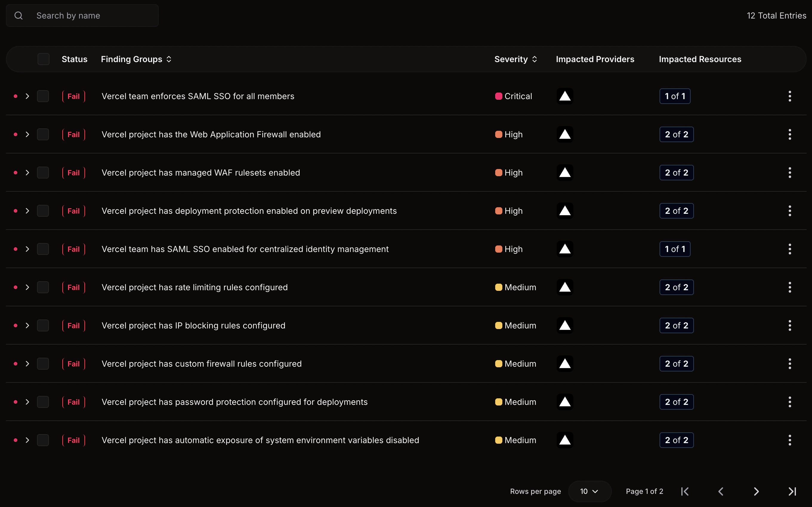The height and width of the screenshot is (507, 812).
Task: Click Vercel provider icon in preview deployments row
Action: (x=565, y=211)
